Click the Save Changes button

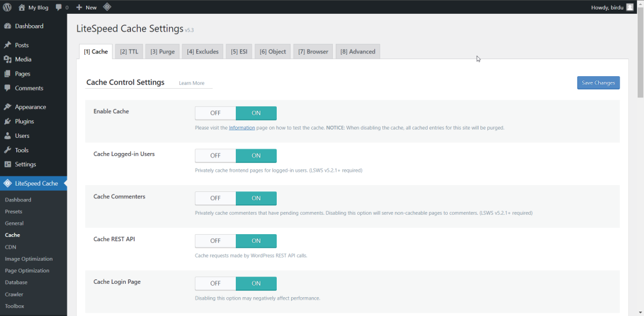(x=599, y=82)
